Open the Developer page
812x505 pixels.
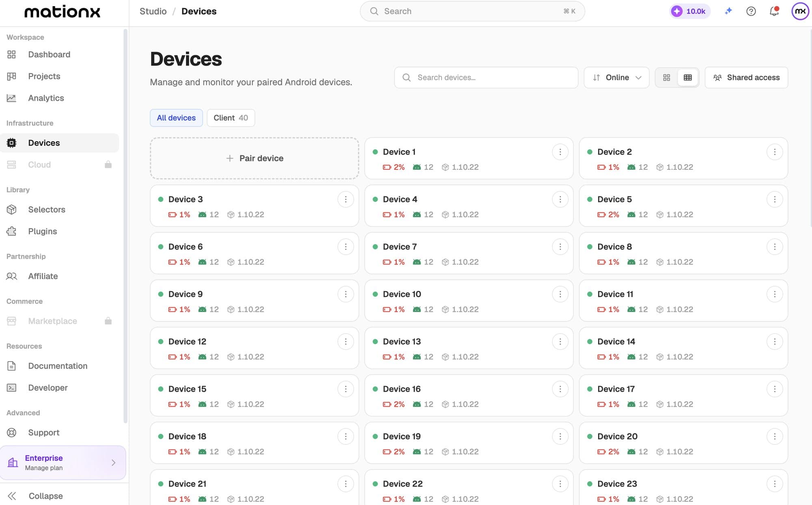[60, 388]
